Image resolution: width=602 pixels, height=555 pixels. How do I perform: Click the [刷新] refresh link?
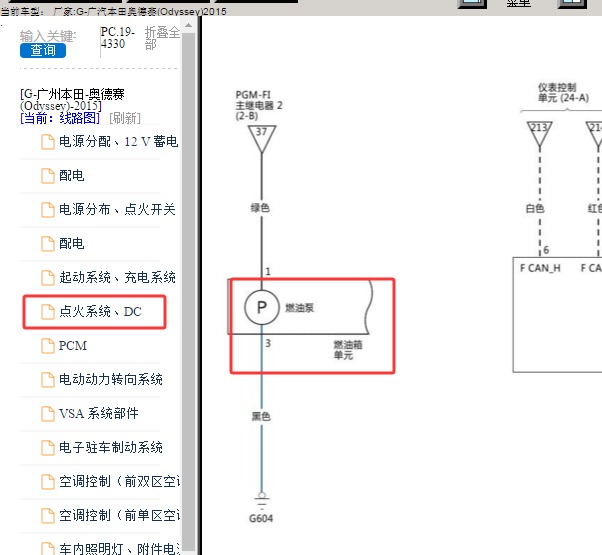click(125, 118)
